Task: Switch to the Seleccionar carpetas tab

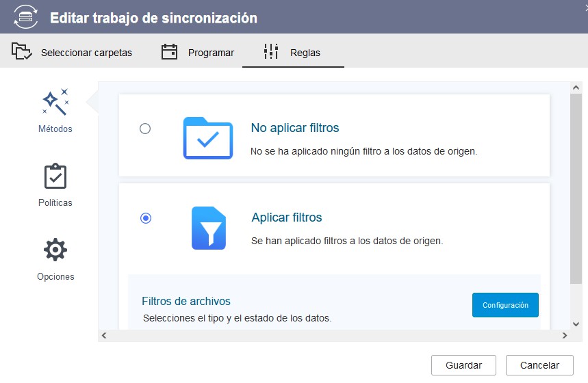Action: (86, 53)
